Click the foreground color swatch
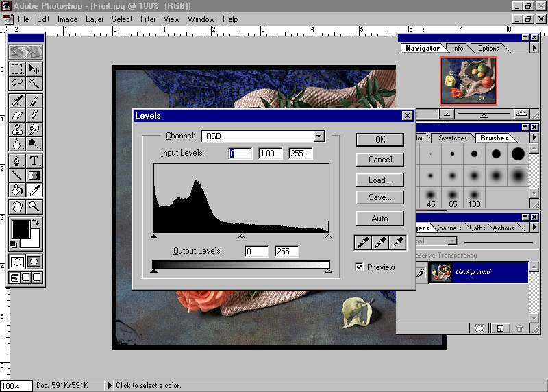The width and height of the screenshot is (548, 392). (x=21, y=230)
